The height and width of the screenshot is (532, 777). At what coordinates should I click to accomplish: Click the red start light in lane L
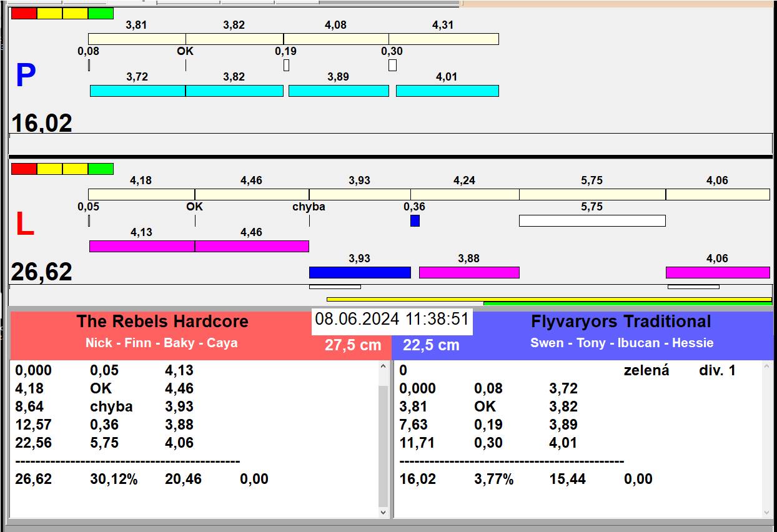[24, 169]
